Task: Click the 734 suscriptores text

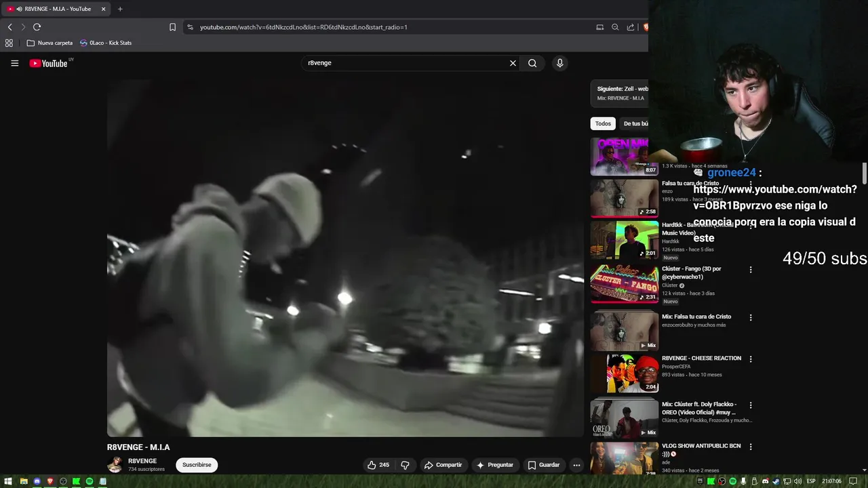Action: tap(146, 469)
